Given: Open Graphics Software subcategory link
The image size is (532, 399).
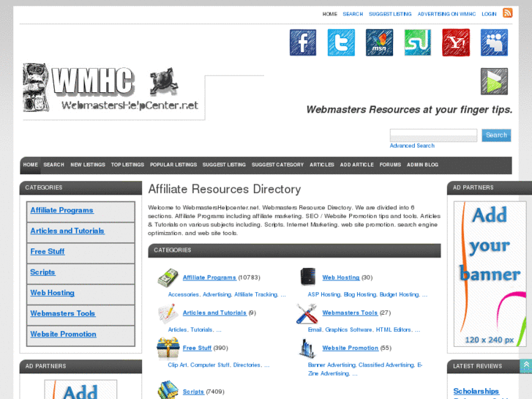Looking at the screenshot, I should coord(349,329).
